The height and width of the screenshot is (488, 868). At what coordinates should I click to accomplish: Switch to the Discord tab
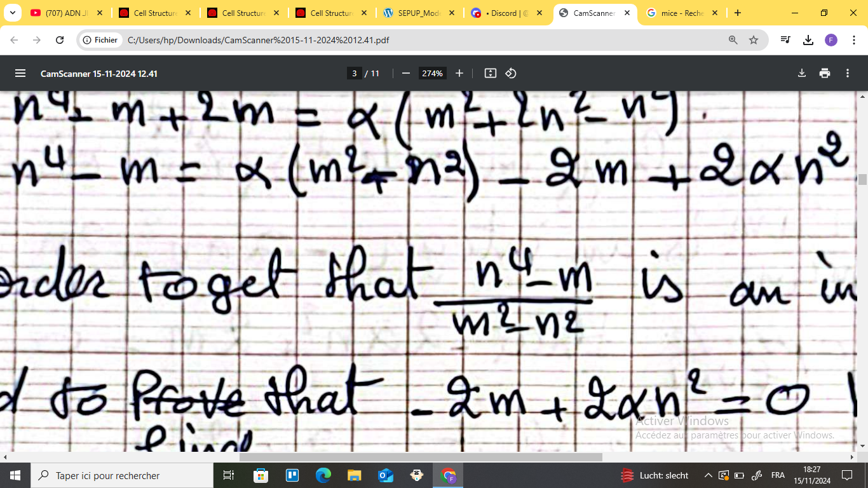click(x=507, y=13)
